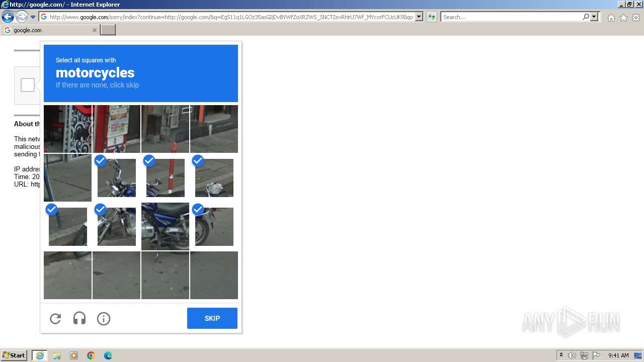Open Action Center flag icon
Screen dimensions: 644x362
point(596,355)
